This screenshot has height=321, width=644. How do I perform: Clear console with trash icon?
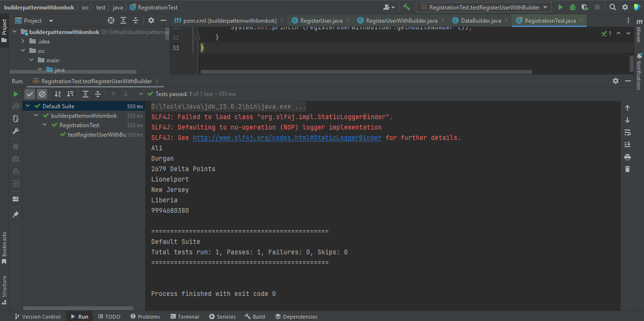627,169
